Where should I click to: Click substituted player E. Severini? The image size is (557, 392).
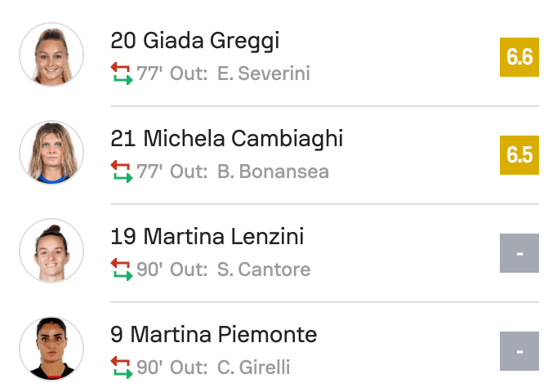click(x=264, y=74)
